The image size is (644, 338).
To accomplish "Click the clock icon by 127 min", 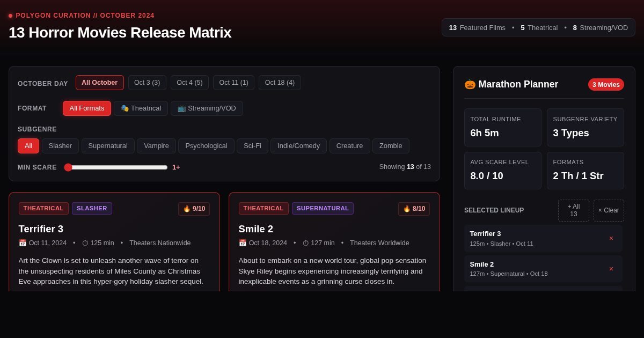I will pyautogui.click(x=305, y=243).
